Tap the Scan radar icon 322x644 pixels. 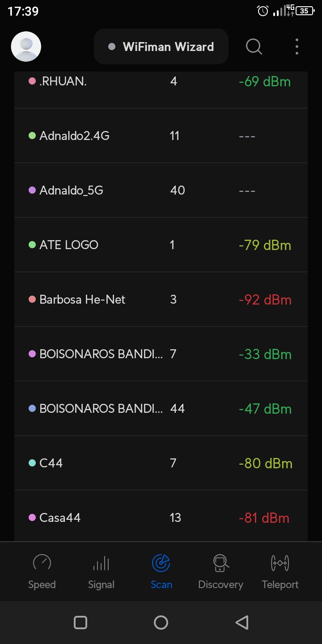click(x=161, y=563)
